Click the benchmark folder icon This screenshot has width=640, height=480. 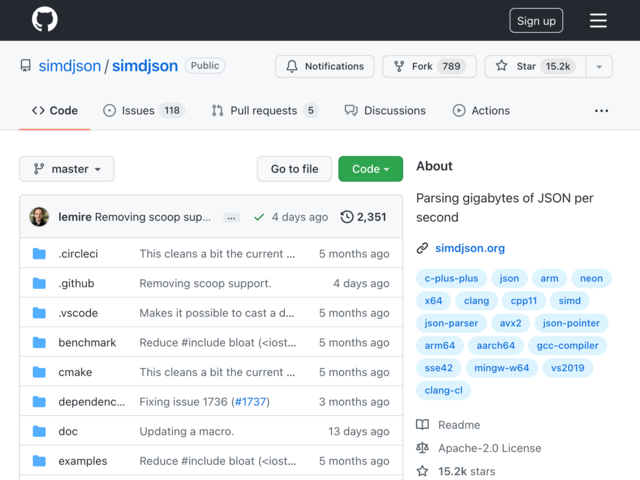point(39,342)
